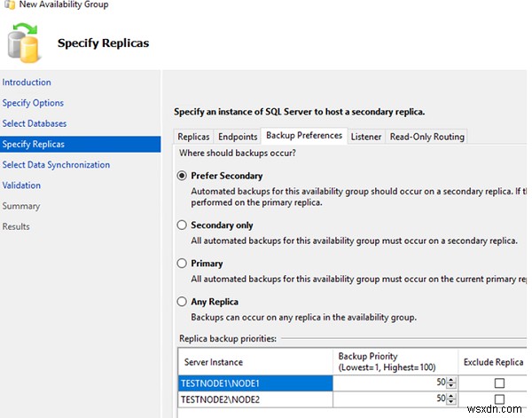Increase backup priority for TESTNODE2\NODE2
Viewport: 532px width, 418px height.
[451, 396]
